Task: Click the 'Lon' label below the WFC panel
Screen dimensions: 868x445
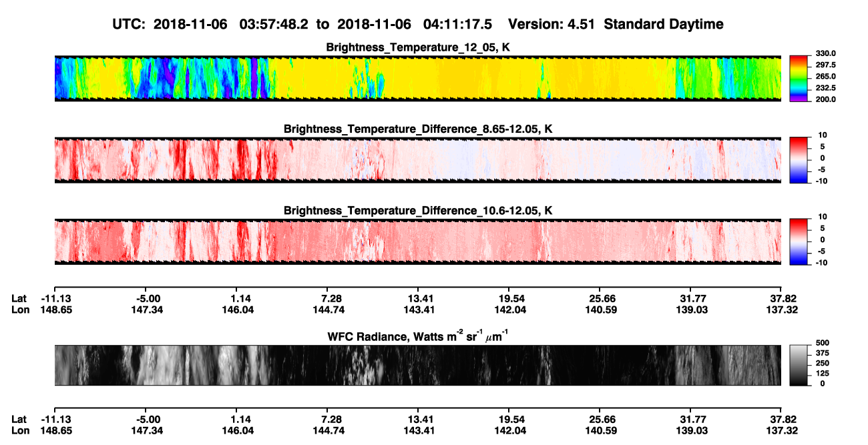Action: tap(20, 430)
